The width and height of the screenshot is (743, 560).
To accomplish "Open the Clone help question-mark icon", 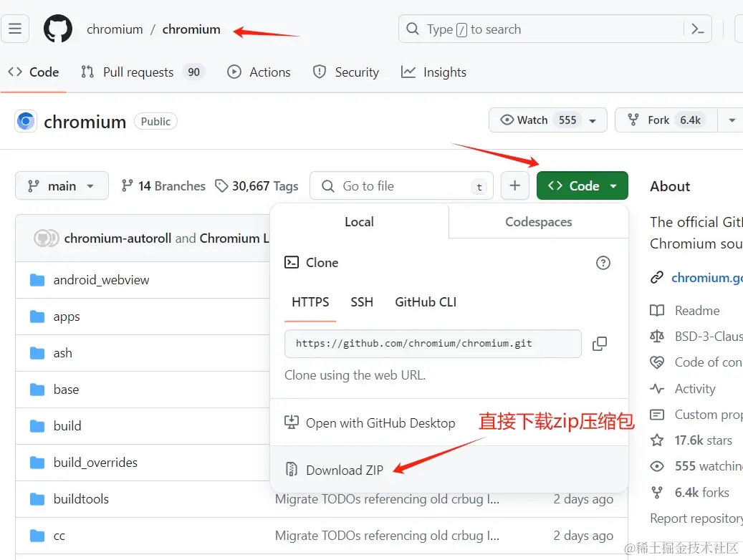I will coord(603,263).
